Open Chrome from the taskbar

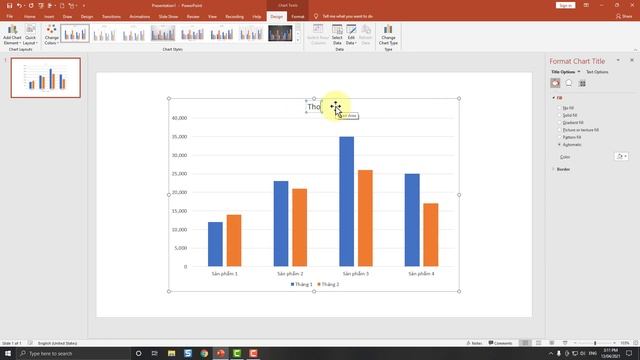point(204,353)
